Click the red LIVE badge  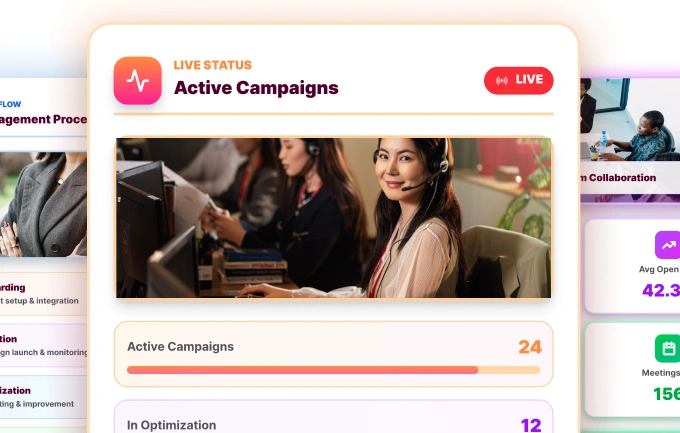(x=519, y=80)
